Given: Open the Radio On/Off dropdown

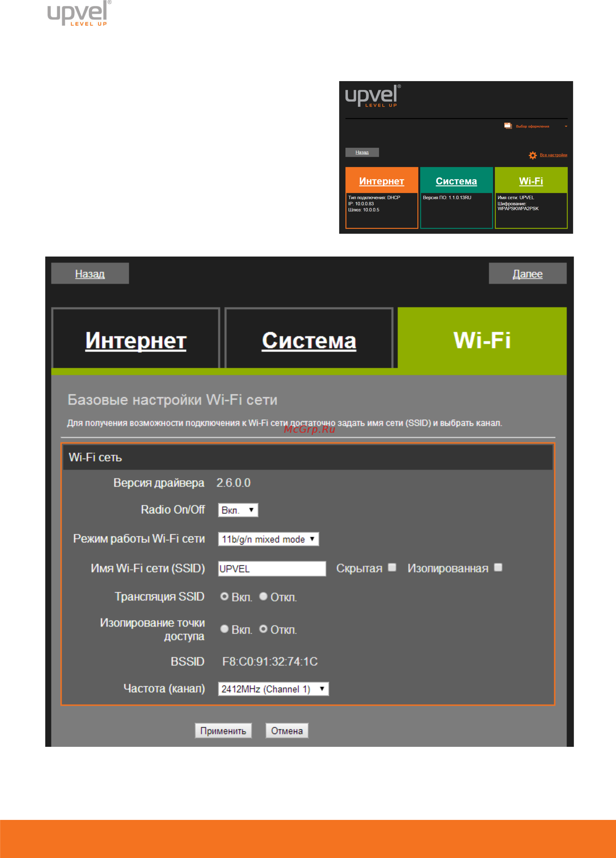Looking at the screenshot, I should point(238,510).
